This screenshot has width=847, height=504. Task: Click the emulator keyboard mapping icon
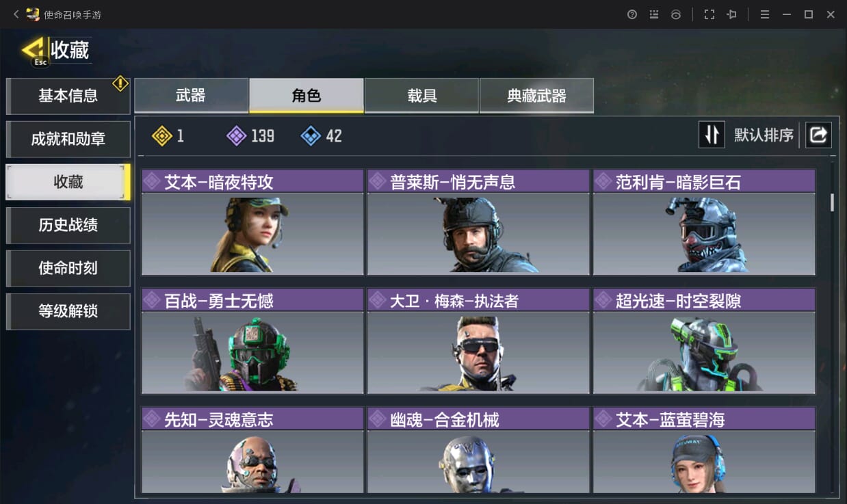click(x=654, y=14)
